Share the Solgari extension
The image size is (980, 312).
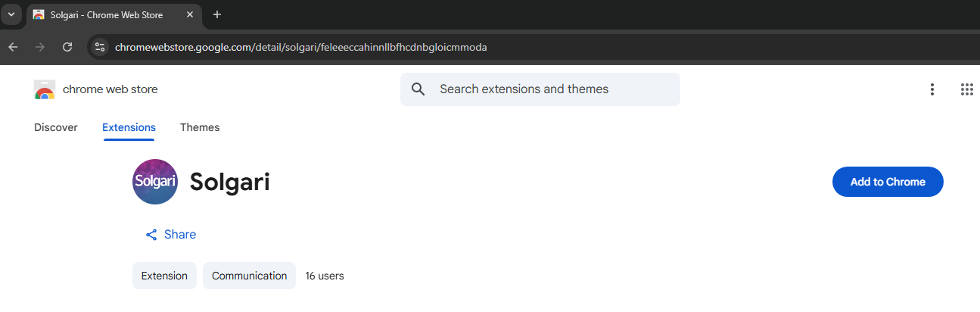coord(171,235)
